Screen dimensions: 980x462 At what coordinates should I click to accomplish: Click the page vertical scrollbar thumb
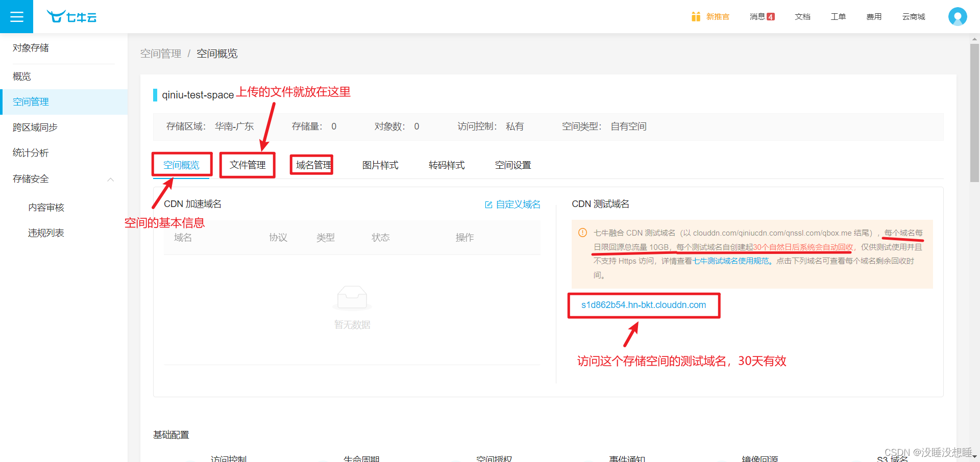(974, 113)
